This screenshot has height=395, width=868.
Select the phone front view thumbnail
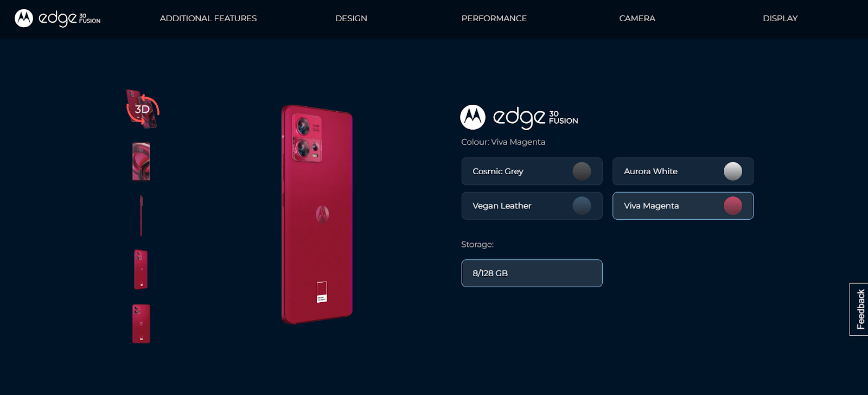pyautogui.click(x=141, y=162)
